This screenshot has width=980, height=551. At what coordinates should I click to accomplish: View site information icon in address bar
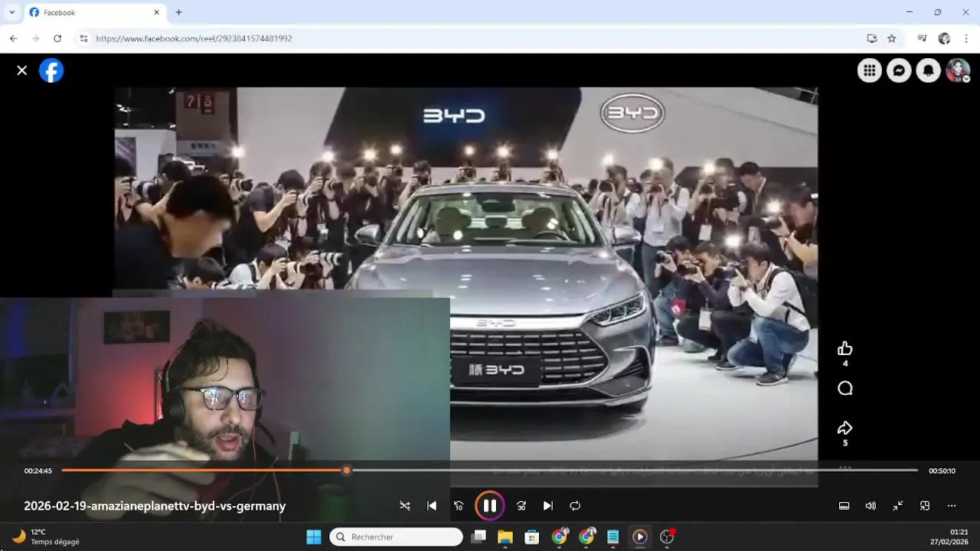tap(83, 38)
